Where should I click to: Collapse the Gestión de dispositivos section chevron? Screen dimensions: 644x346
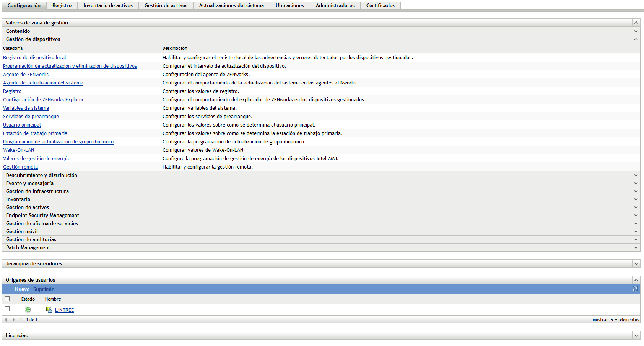(x=636, y=39)
